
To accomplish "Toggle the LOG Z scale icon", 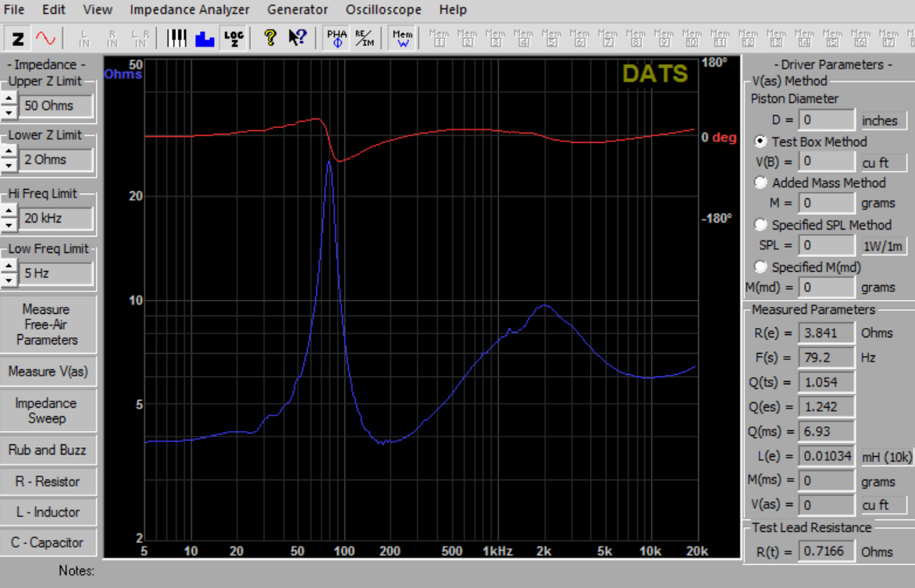I will [233, 38].
